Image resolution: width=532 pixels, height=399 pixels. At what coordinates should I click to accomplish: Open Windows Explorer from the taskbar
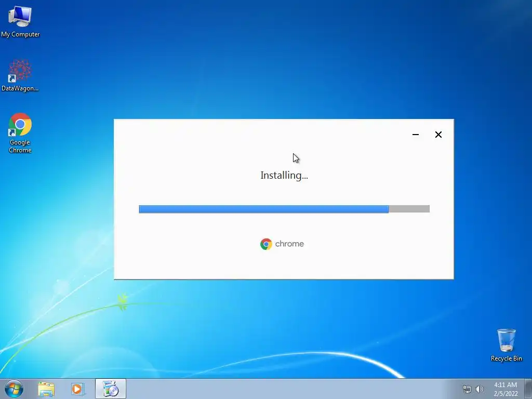tap(46, 389)
